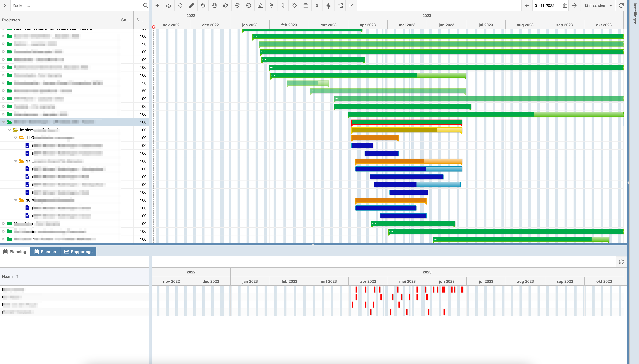Click 'okt 2023' header in lower timeline
The width and height of the screenshot is (639, 364).
[604, 281]
